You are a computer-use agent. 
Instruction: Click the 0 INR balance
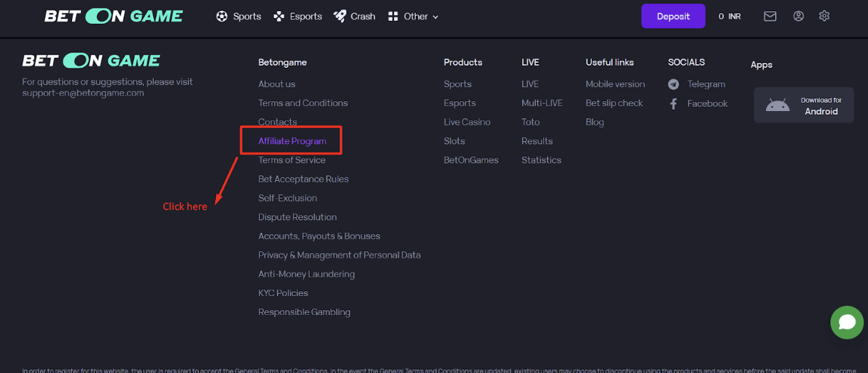(x=730, y=16)
